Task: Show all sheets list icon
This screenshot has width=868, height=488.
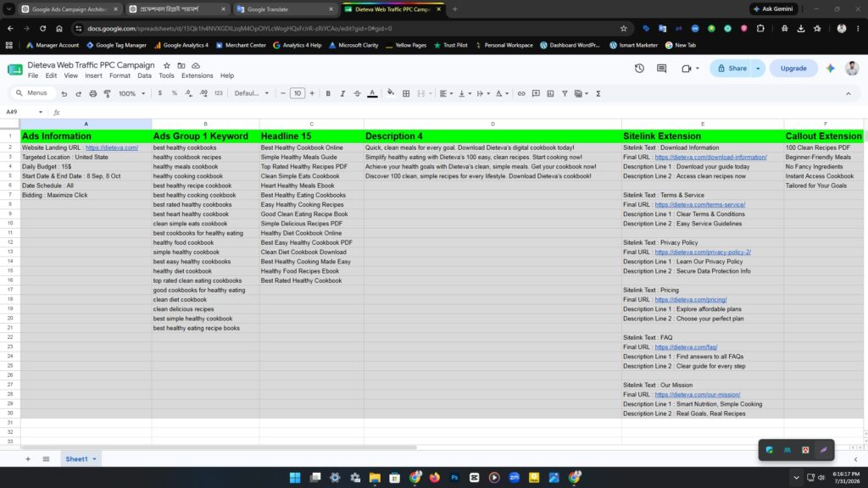Action: click(x=46, y=458)
